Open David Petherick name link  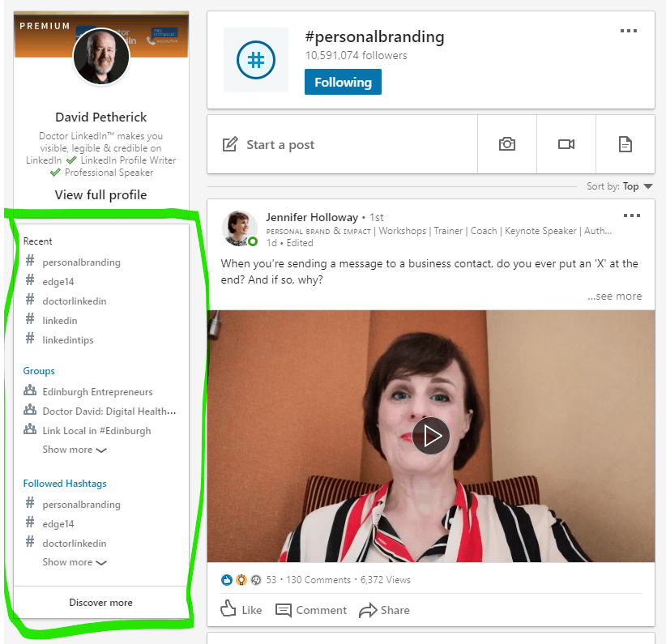point(101,117)
